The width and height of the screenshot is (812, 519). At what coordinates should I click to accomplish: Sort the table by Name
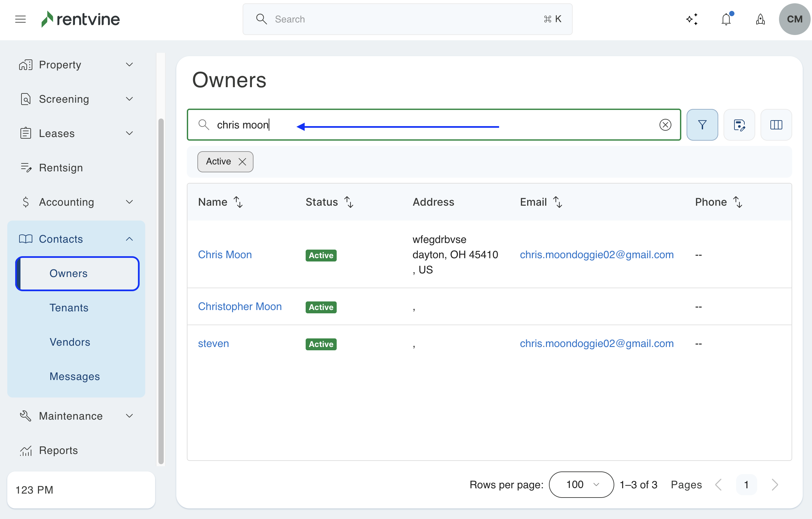click(238, 202)
